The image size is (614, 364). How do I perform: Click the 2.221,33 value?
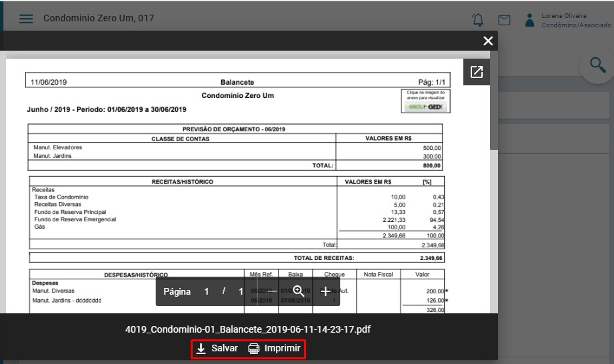(x=394, y=220)
